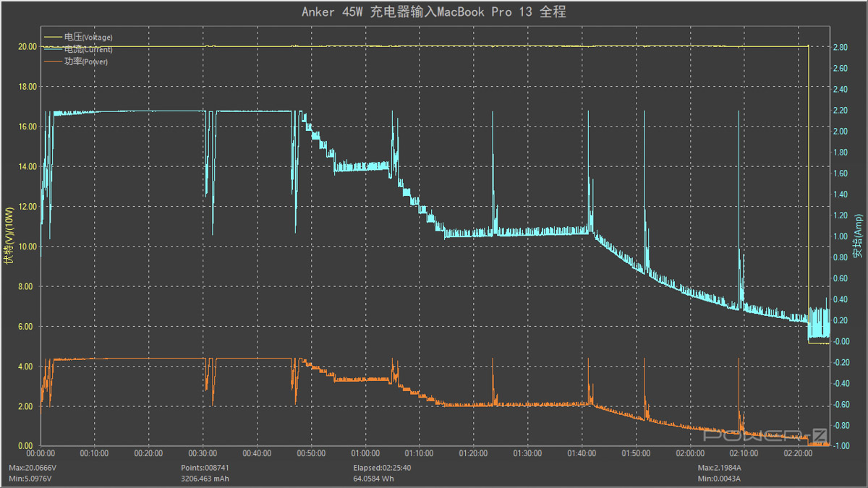Click the 00:30:00 time axis tick

point(203,453)
